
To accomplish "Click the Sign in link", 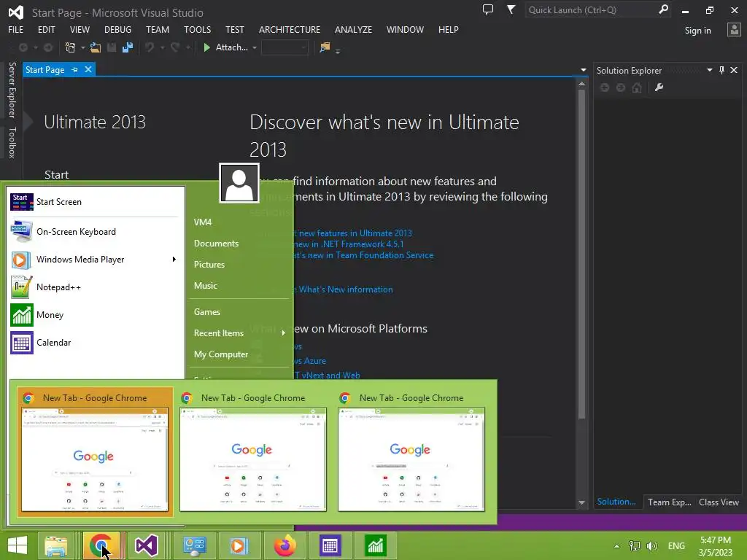I will [698, 31].
